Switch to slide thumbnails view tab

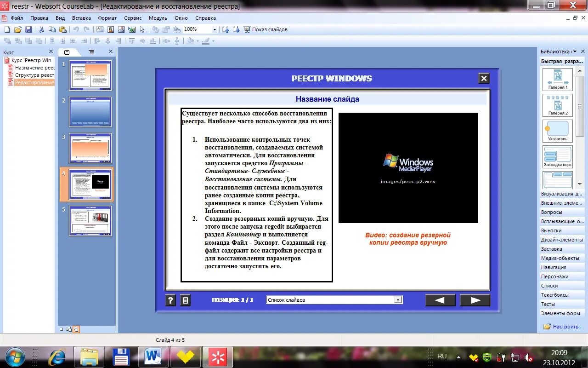click(x=67, y=52)
